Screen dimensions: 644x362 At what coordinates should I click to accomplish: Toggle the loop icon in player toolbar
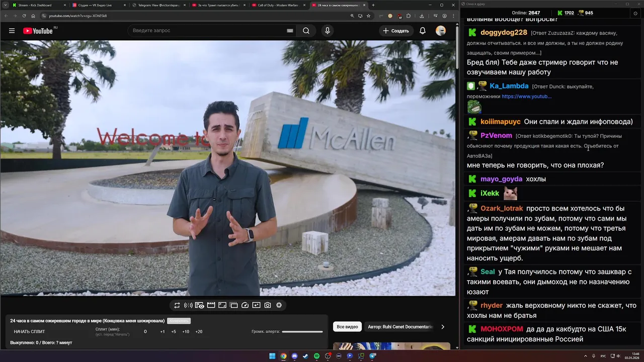tap(177, 305)
